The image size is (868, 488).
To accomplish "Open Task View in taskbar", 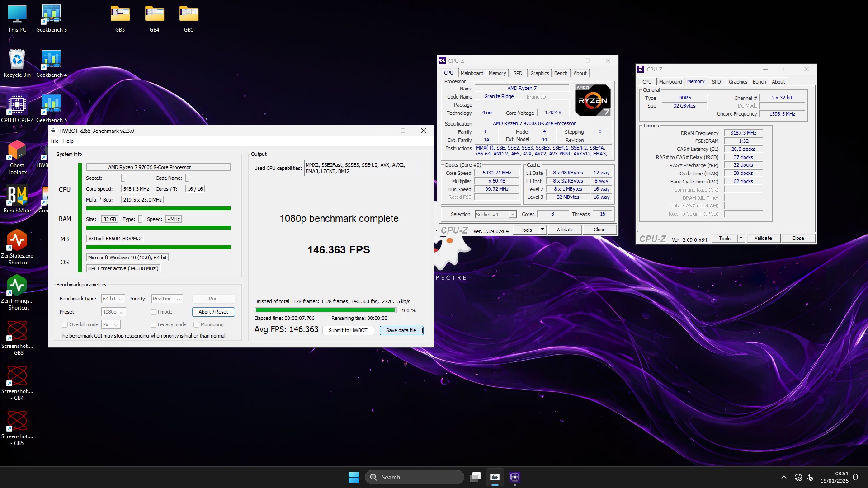I will (475, 477).
